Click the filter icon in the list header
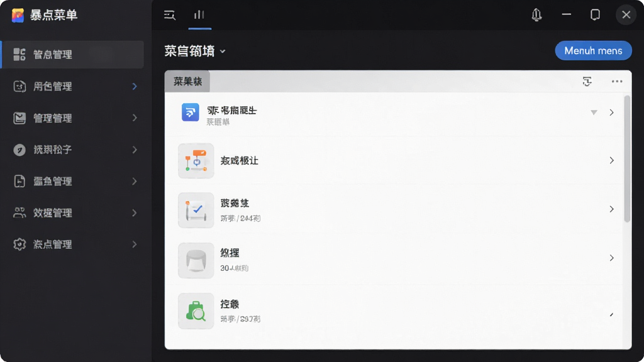Image resolution: width=644 pixels, height=362 pixels. 587,81
